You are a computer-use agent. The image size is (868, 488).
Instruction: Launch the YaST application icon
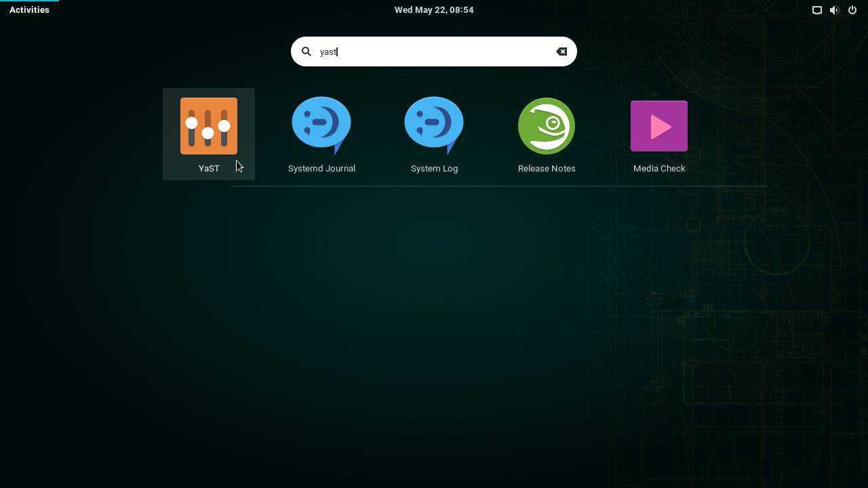click(209, 126)
